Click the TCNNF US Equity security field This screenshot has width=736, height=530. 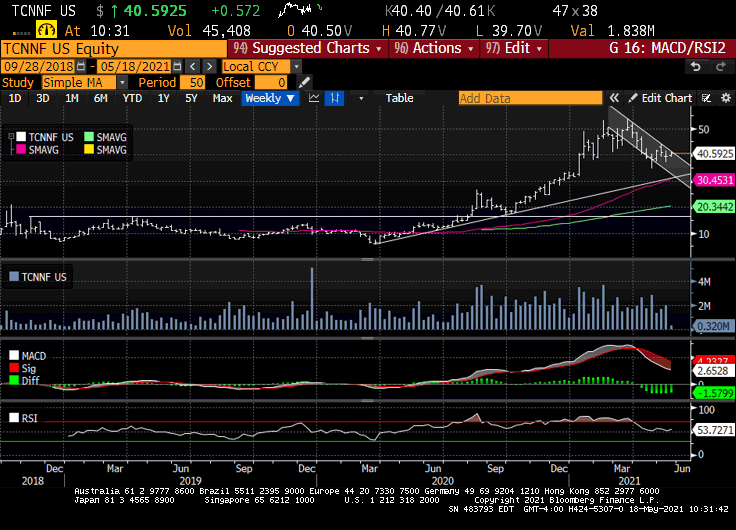[114, 49]
